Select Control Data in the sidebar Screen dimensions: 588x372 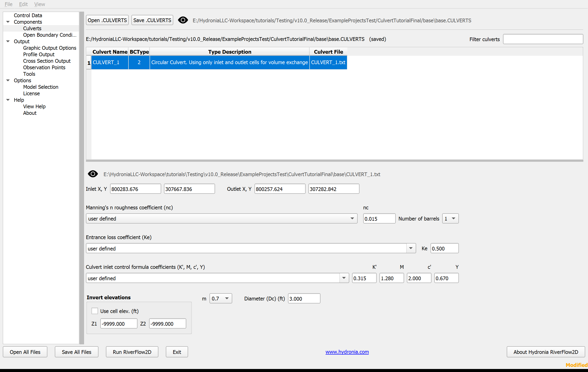pos(28,15)
